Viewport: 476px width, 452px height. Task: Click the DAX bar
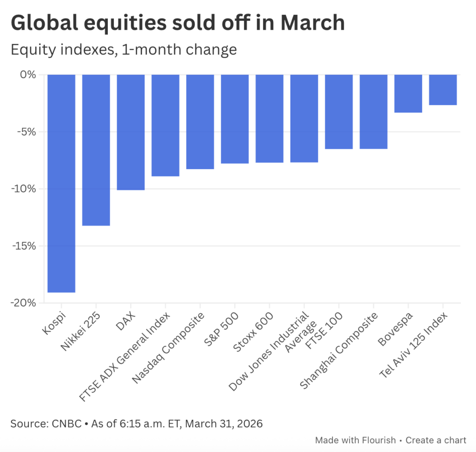[131, 132]
